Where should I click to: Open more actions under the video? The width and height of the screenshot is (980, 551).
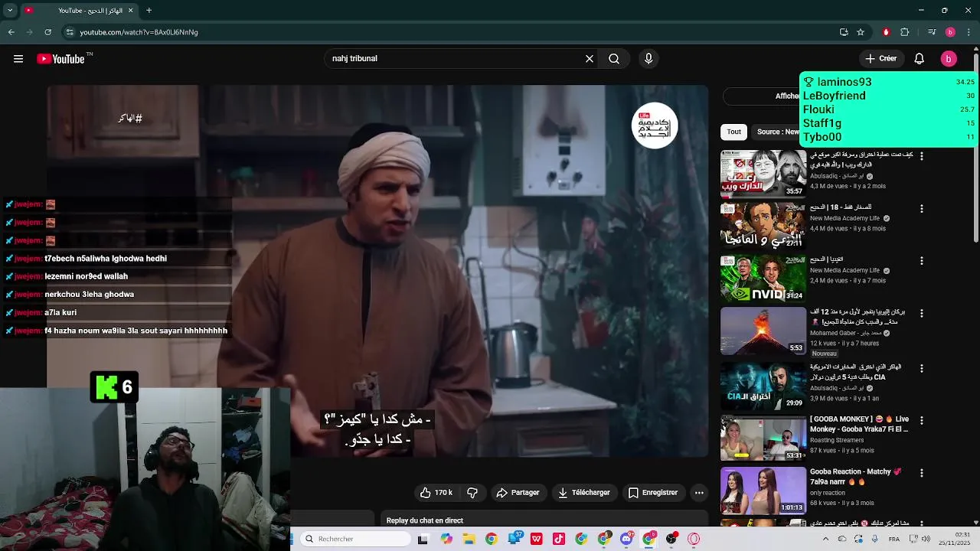pos(699,493)
